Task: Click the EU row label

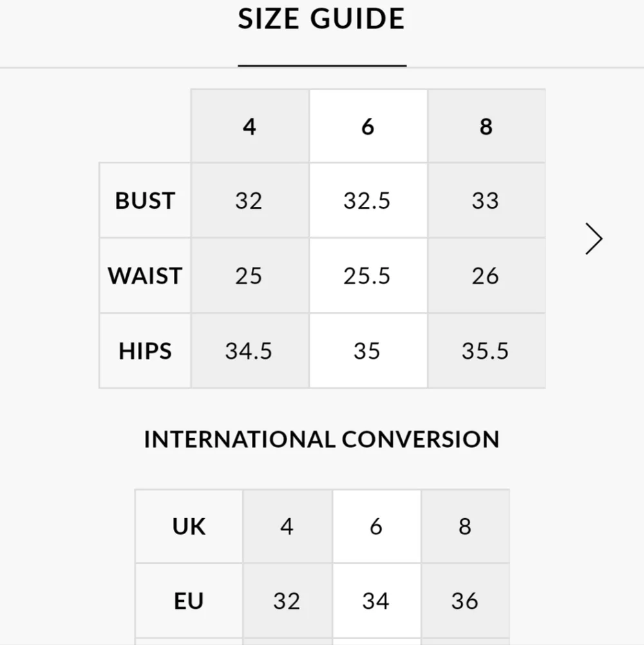Action: point(189,601)
